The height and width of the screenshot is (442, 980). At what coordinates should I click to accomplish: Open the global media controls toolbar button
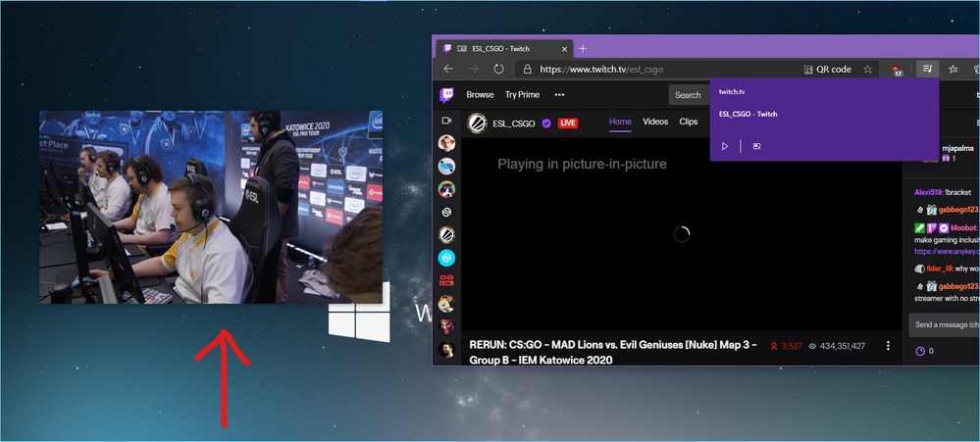point(927,70)
